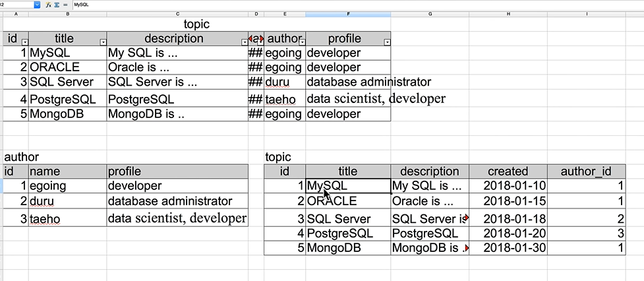Click the 'name' header in author table
The height and width of the screenshot is (281, 644).
[x=67, y=172]
